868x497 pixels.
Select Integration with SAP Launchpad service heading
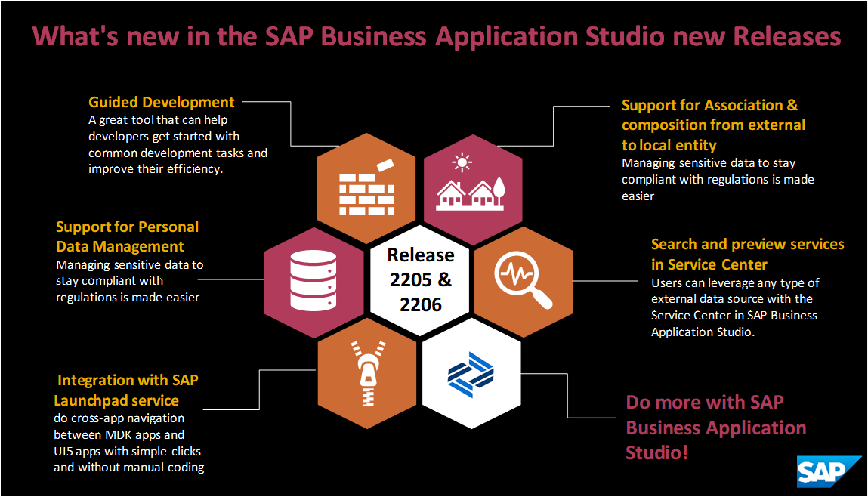(x=126, y=390)
